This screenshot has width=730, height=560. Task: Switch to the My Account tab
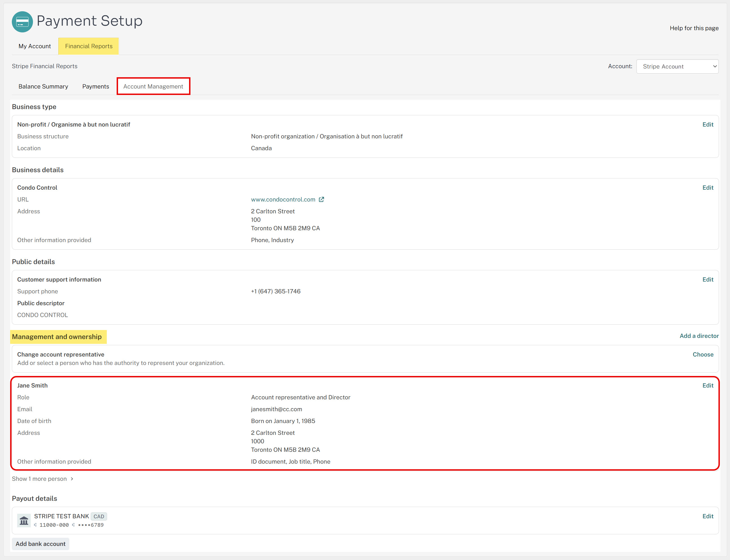pyautogui.click(x=35, y=46)
